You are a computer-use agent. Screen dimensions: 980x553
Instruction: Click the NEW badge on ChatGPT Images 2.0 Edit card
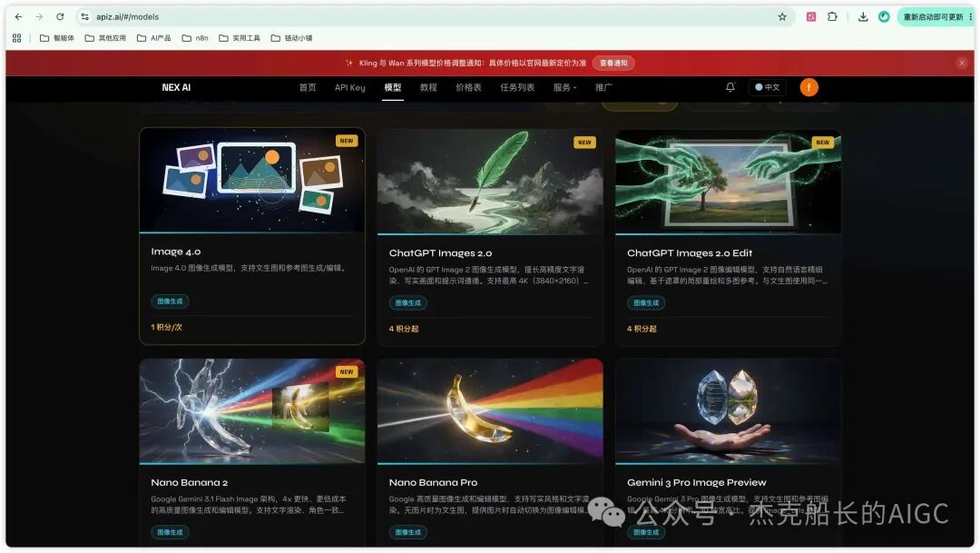point(822,143)
